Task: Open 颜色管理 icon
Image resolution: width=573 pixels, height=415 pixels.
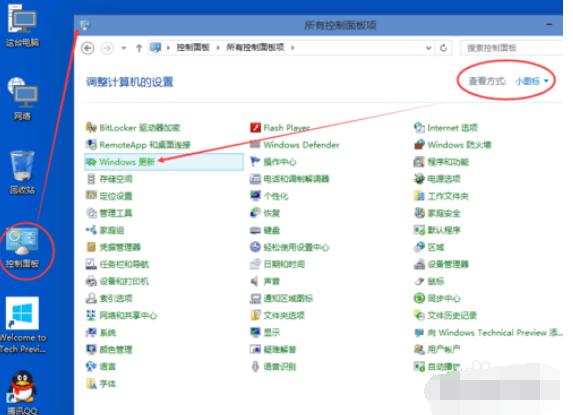Action: [x=91, y=350]
